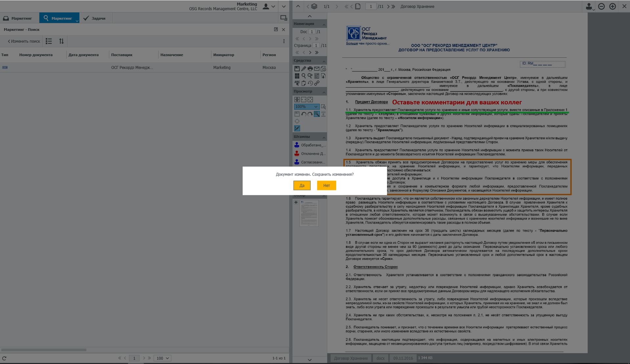The image size is (630, 364).
Task: Rotate page counterclockwise icon
Action: (303, 114)
